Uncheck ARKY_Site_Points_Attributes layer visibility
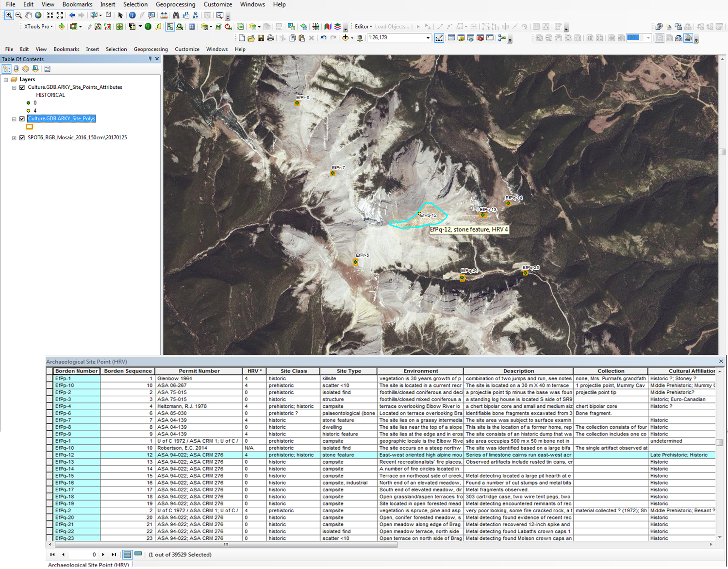 22,87
